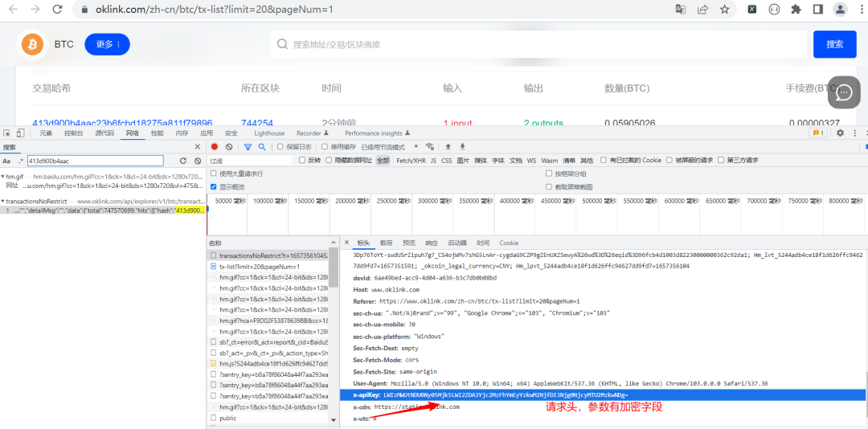Open network conditions wifi icon
Image resolution: width=868 pixels, height=429 pixels.
click(x=429, y=147)
